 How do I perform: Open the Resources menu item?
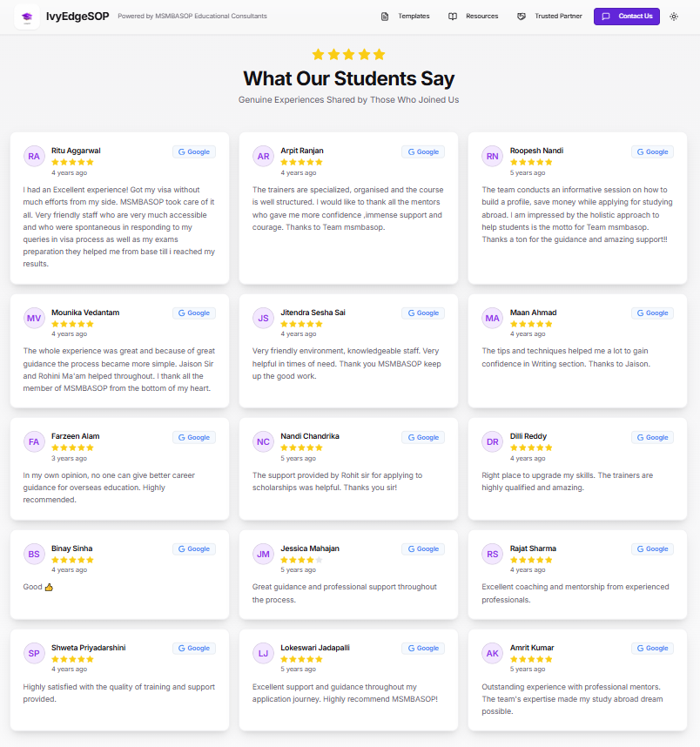pyautogui.click(x=474, y=17)
